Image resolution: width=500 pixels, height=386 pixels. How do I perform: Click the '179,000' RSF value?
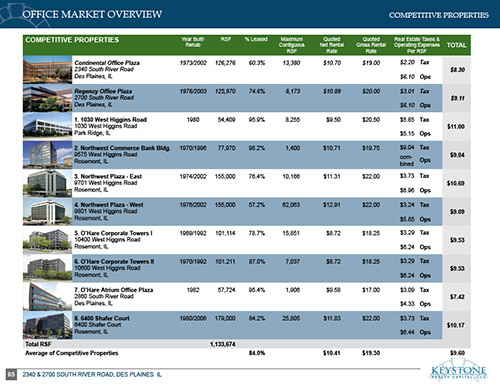225,318
